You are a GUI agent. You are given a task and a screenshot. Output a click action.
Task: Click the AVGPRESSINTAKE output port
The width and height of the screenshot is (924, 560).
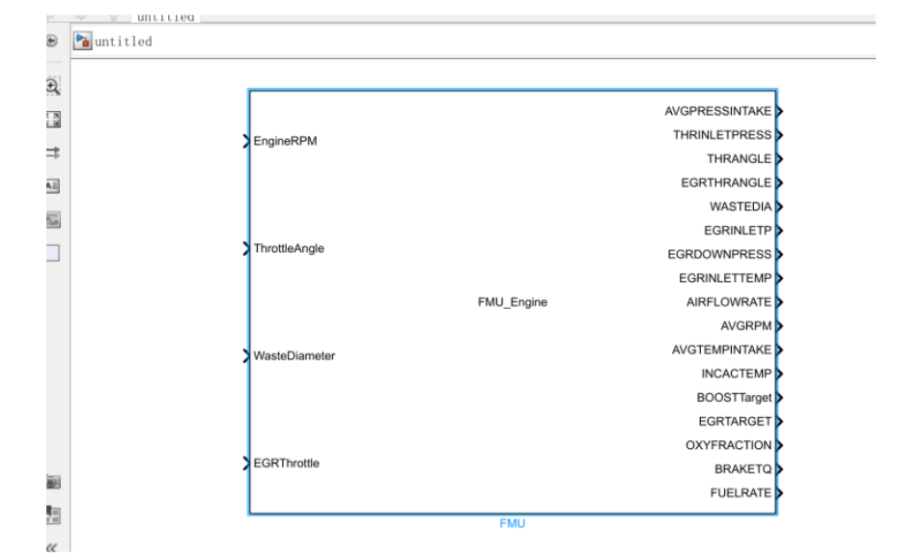click(778, 111)
